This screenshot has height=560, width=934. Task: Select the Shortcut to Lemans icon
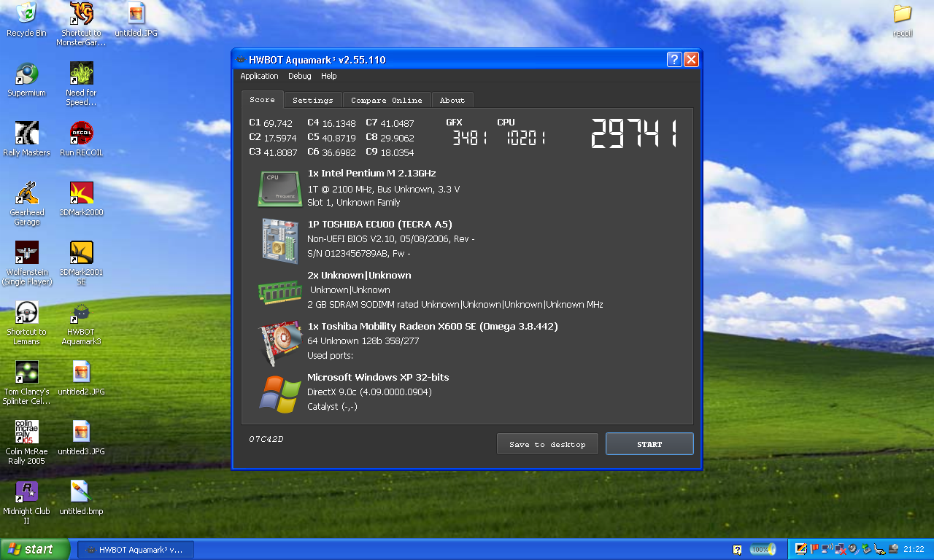tap(26, 323)
